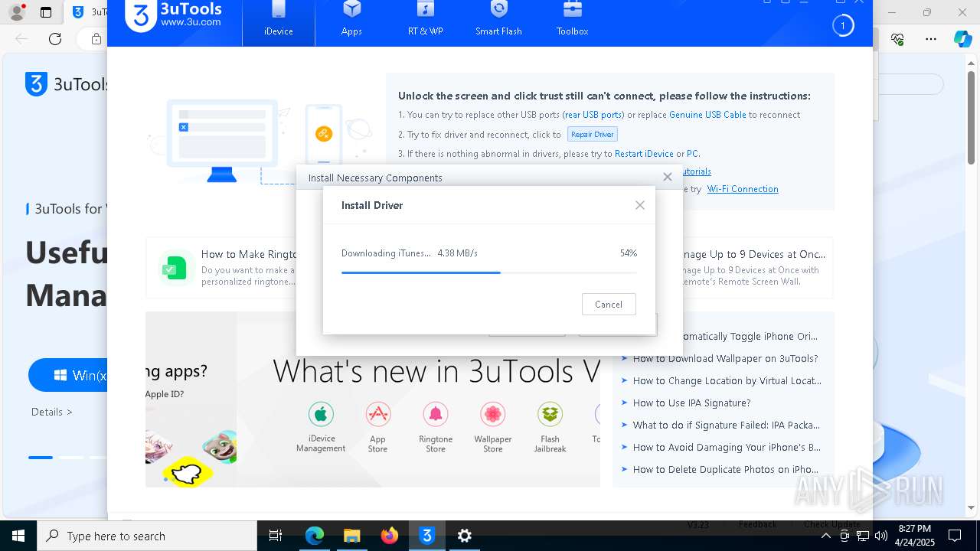Open Firefox from the taskbar
This screenshot has width=980, height=551.
point(390,536)
